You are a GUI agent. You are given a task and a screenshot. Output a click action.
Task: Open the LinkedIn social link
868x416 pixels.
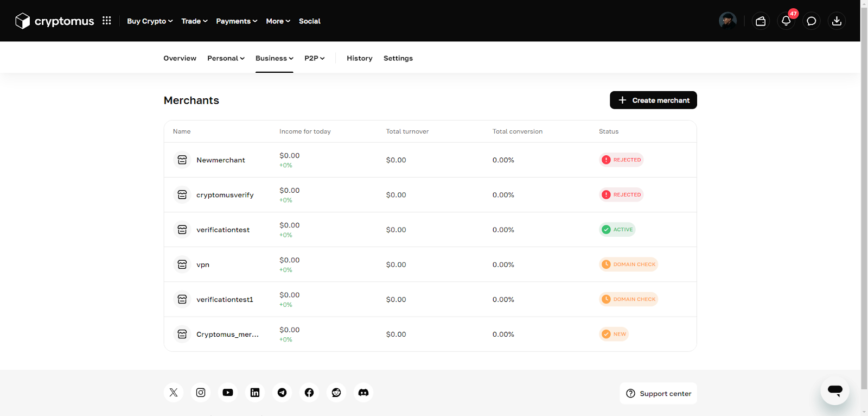(x=255, y=393)
